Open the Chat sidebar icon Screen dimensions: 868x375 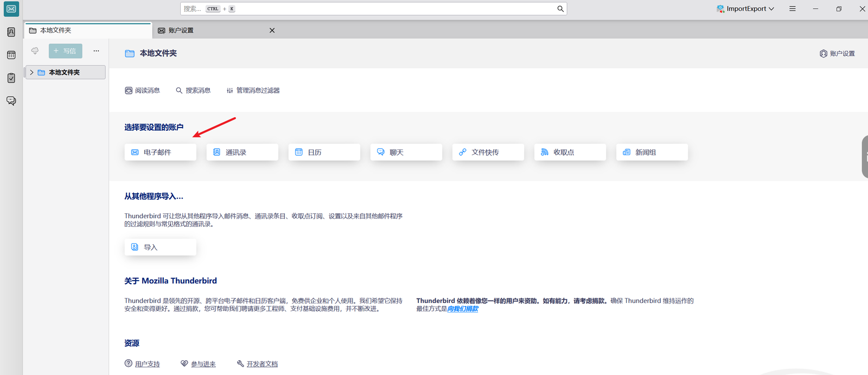[x=11, y=101]
